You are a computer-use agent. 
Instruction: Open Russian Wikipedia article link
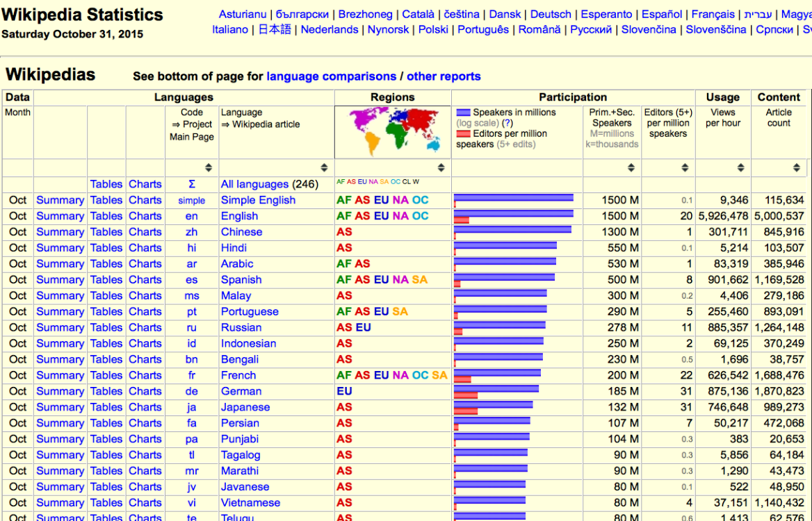(x=241, y=327)
